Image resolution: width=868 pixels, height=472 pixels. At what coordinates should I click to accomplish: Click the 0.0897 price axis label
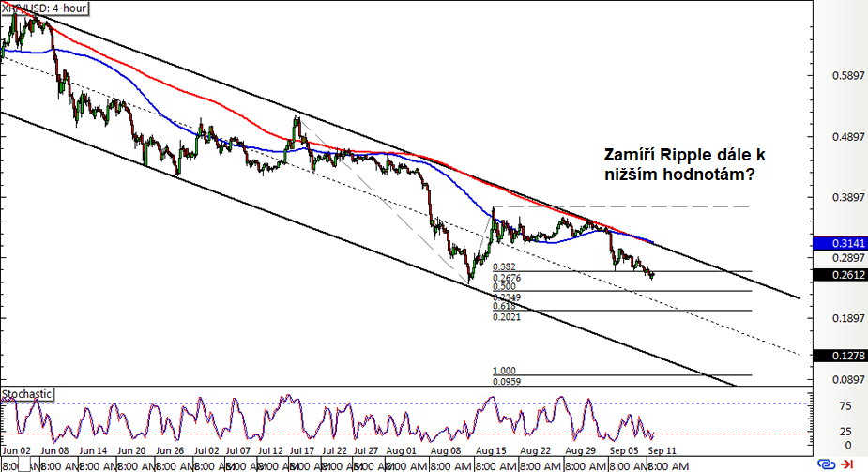(848, 380)
